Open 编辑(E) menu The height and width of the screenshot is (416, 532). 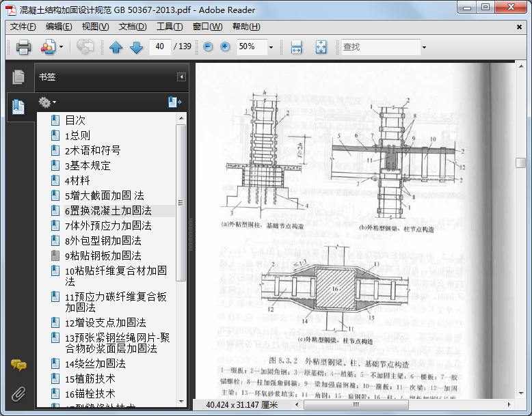click(x=59, y=27)
